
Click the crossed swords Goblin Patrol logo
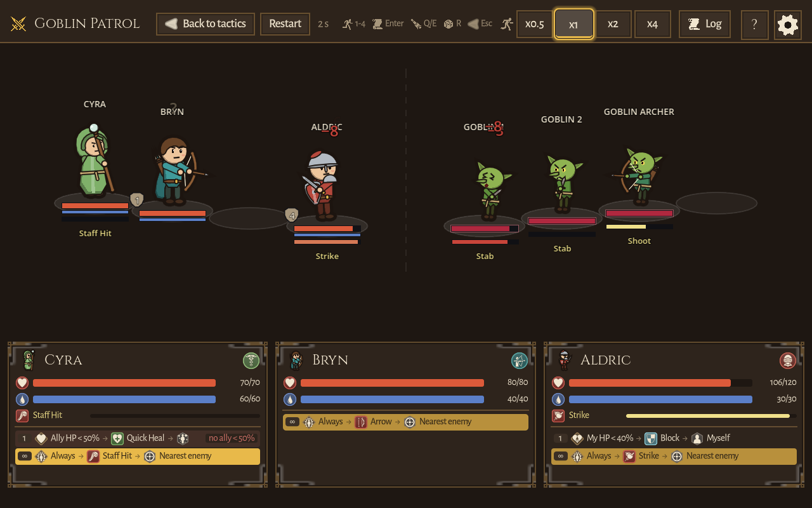point(18,24)
